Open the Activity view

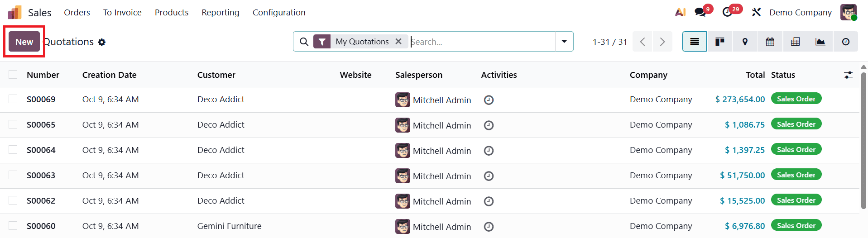click(x=845, y=42)
